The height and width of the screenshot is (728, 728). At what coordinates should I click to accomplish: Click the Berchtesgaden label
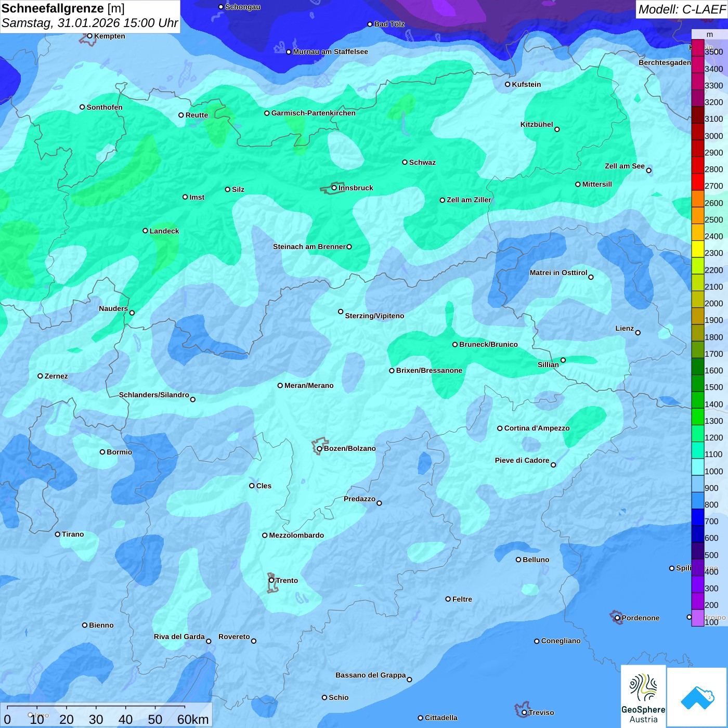coord(665,62)
